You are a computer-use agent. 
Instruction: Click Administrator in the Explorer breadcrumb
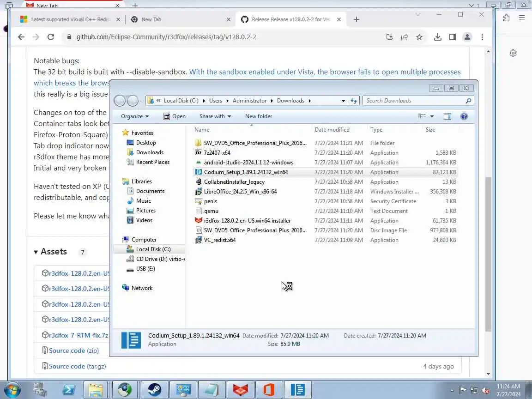249,101
